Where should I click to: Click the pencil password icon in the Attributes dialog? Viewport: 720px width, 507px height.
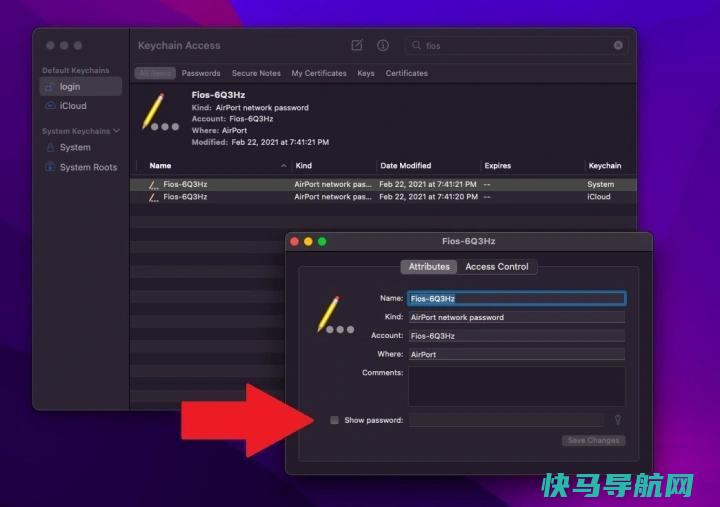pyautogui.click(x=335, y=315)
